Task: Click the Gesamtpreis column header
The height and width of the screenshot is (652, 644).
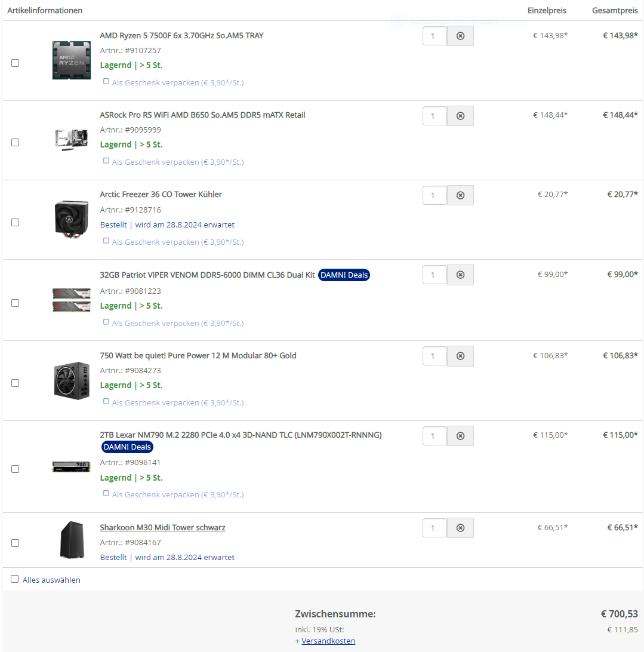Action: pos(615,10)
